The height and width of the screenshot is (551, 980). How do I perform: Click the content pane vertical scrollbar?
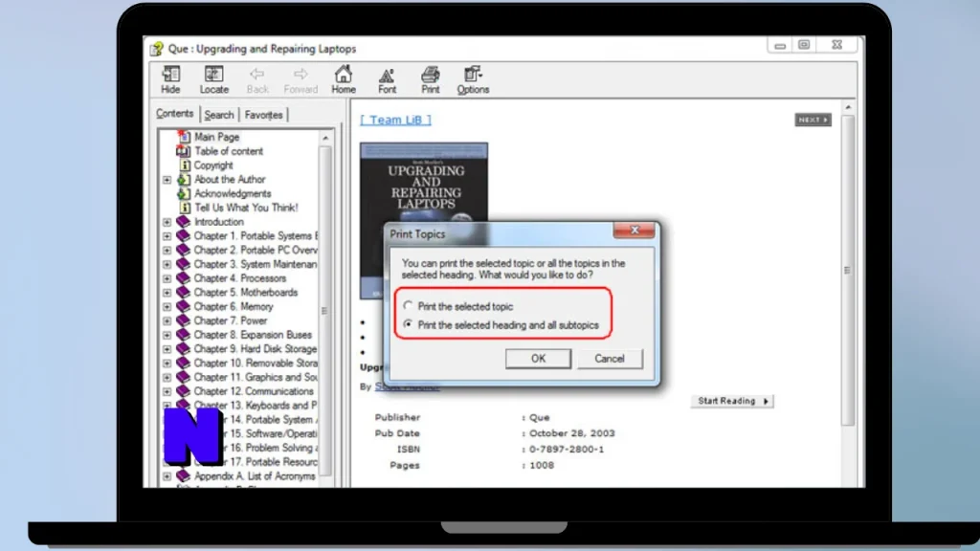(848, 270)
